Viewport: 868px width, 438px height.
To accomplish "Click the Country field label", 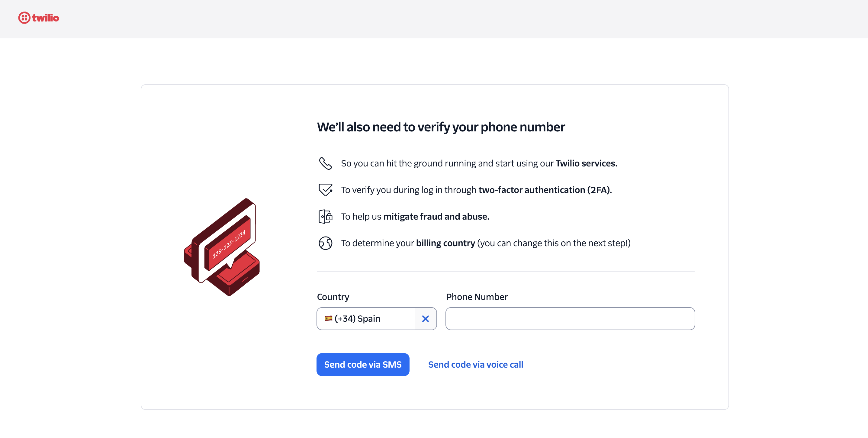I will coord(333,297).
